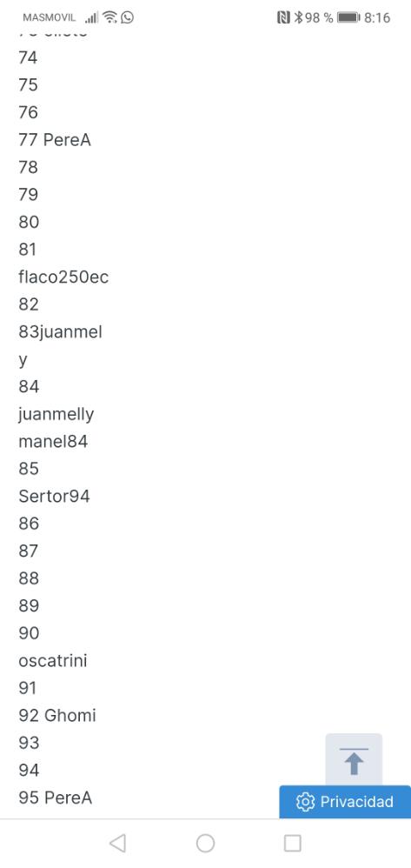Screen dimensions: 411x868
Task: Open the Privacidad settings button
Action: (x=345, y=802)
